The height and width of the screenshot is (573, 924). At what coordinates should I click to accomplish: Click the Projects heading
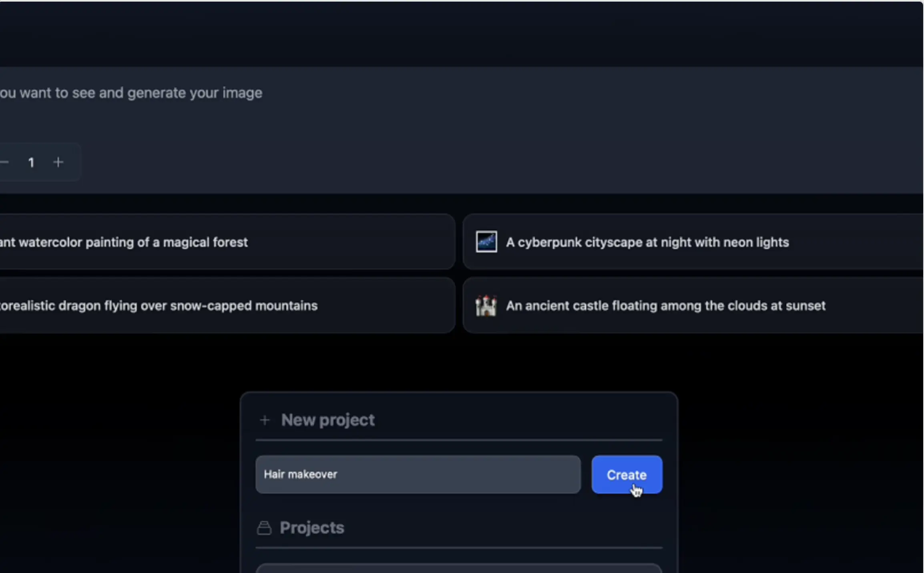pyautogui.click(x=312, y=528)
